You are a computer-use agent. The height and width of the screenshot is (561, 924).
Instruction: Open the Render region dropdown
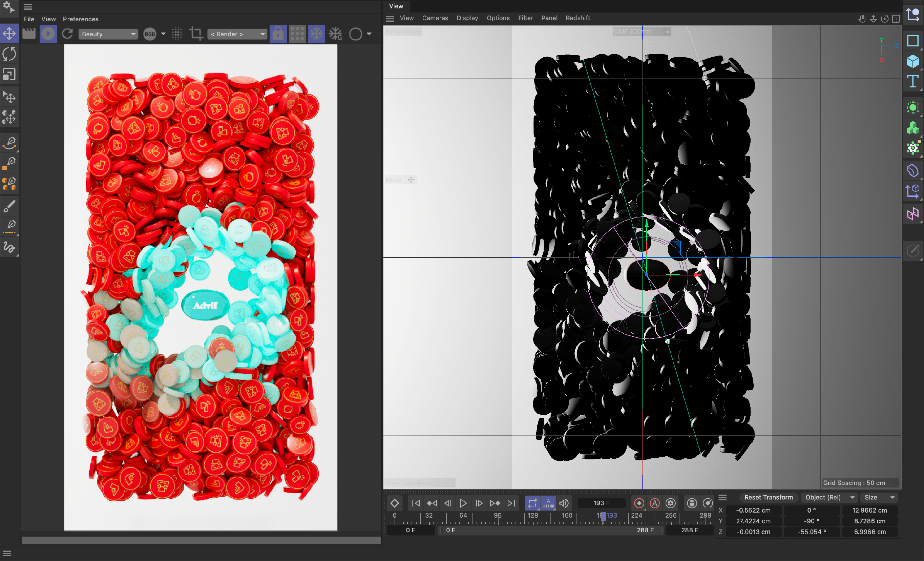coord(237,34)
